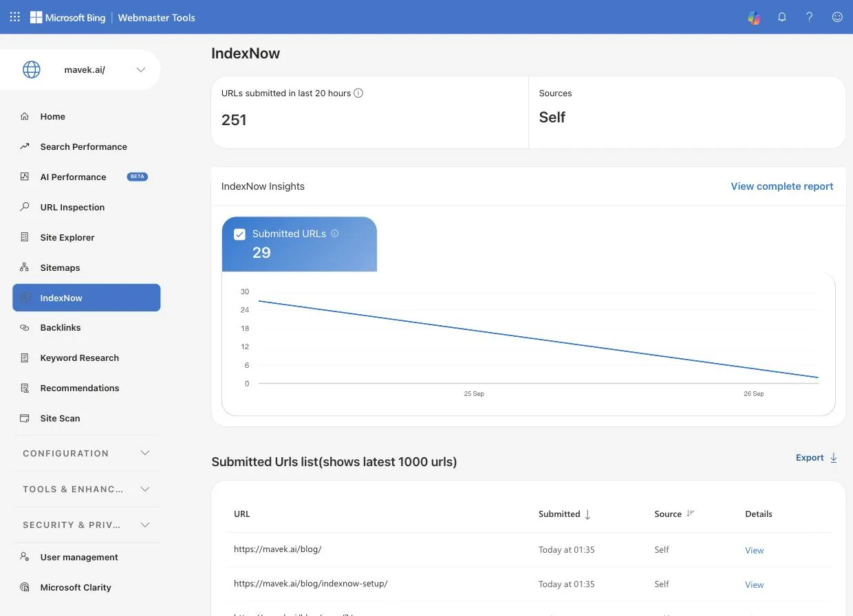853x616 pixels.
Task: Click the URL Inspection magnifier icon
Action: coord(25,207)
